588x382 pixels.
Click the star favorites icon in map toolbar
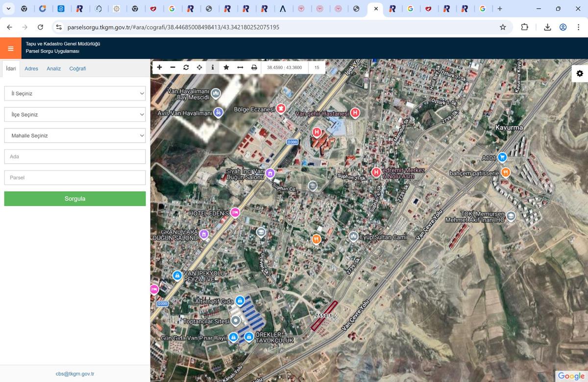(x=226, y=67)
